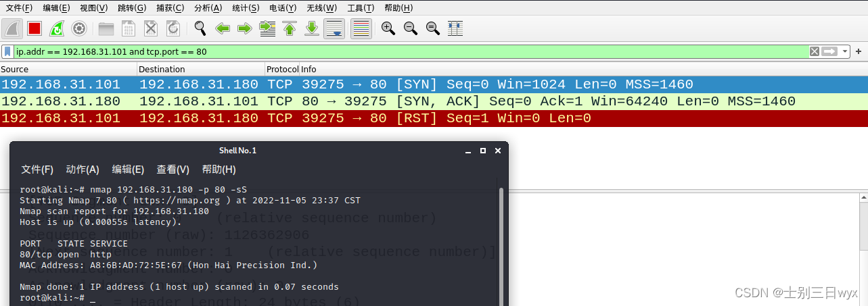The image size is (868, 306).
Task: Click the MAC Address line in terminal output
Action: tap(168, 265)
